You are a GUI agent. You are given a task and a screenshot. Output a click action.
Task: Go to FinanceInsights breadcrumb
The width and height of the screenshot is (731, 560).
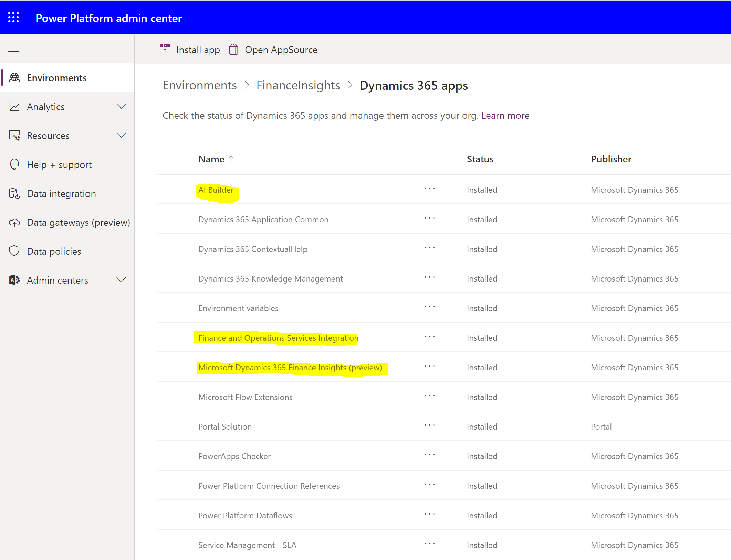click(298, 85)
